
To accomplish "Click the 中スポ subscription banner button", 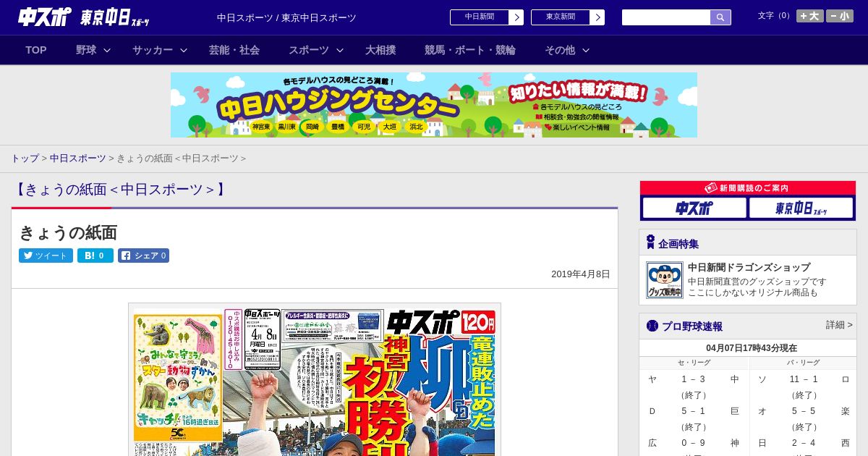I will tap(694, 208).
